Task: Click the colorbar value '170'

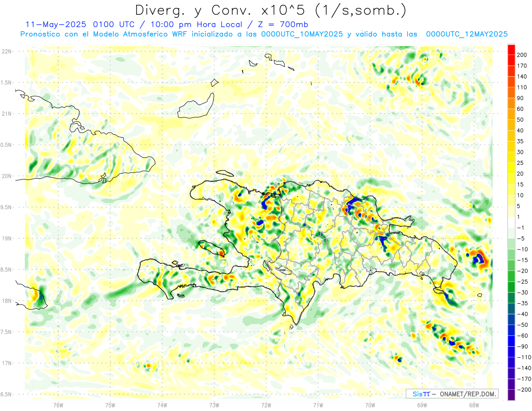Action: tap(523, 66)
